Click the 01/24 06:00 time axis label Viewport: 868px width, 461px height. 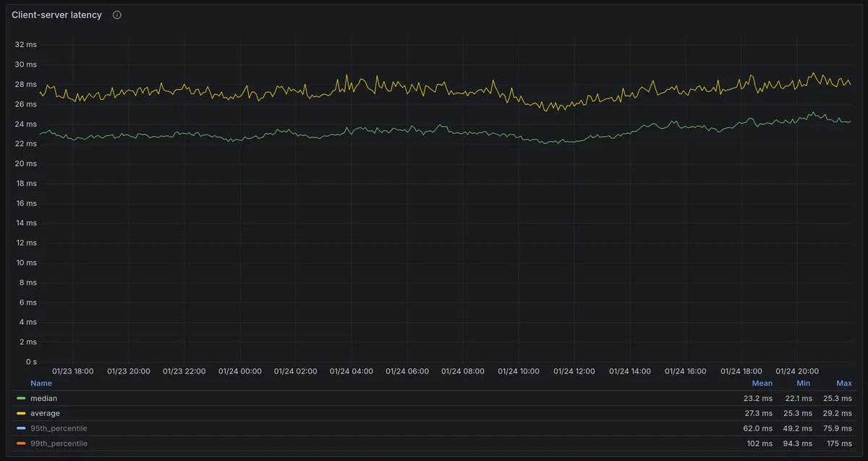tap(407, 371)
